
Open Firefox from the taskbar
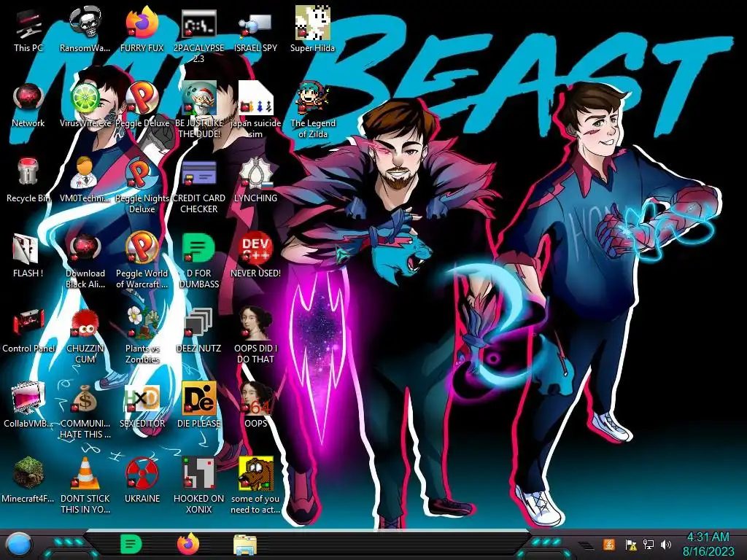point(188,544)
